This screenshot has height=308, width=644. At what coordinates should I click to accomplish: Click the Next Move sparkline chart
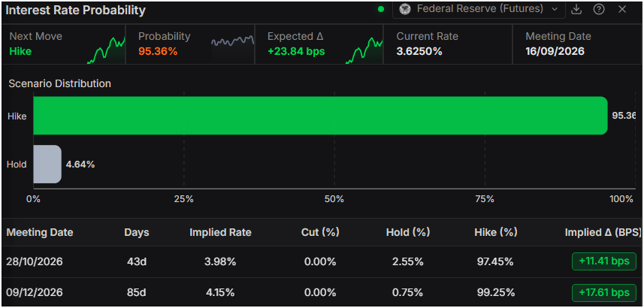[x=106, y=50]
